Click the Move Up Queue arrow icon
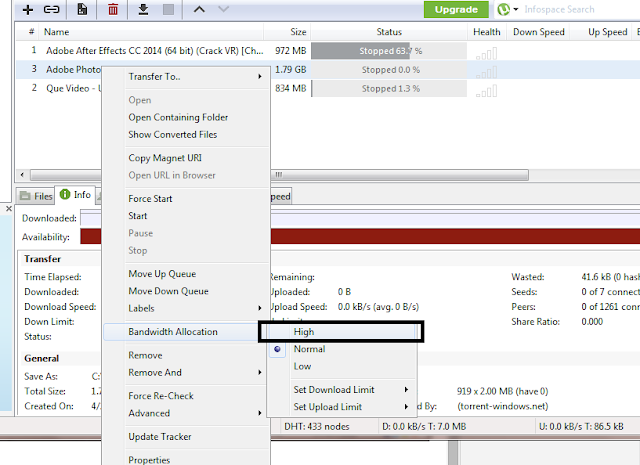 point(199,9)
